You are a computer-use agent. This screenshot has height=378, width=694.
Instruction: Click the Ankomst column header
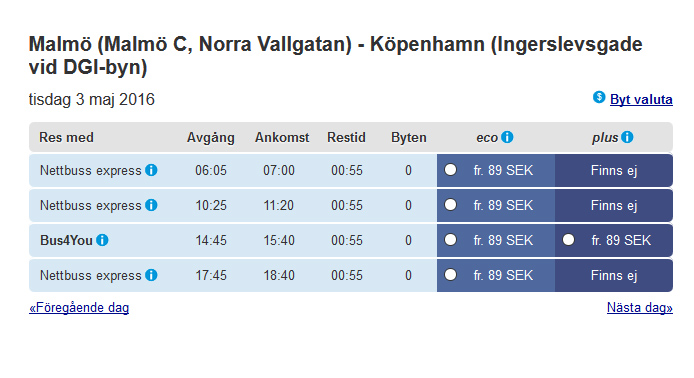[x=282, y=138]
